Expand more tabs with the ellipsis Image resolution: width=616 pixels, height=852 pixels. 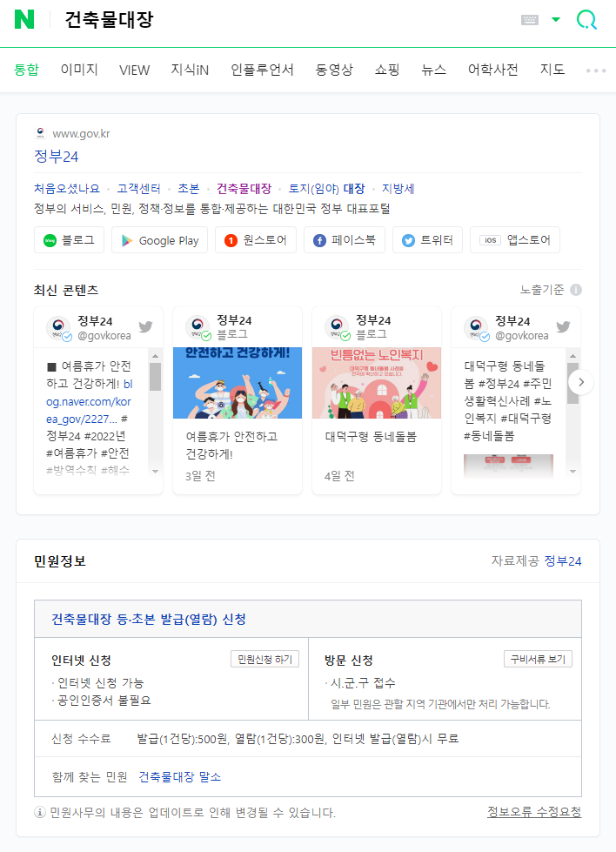pos(596,70)
